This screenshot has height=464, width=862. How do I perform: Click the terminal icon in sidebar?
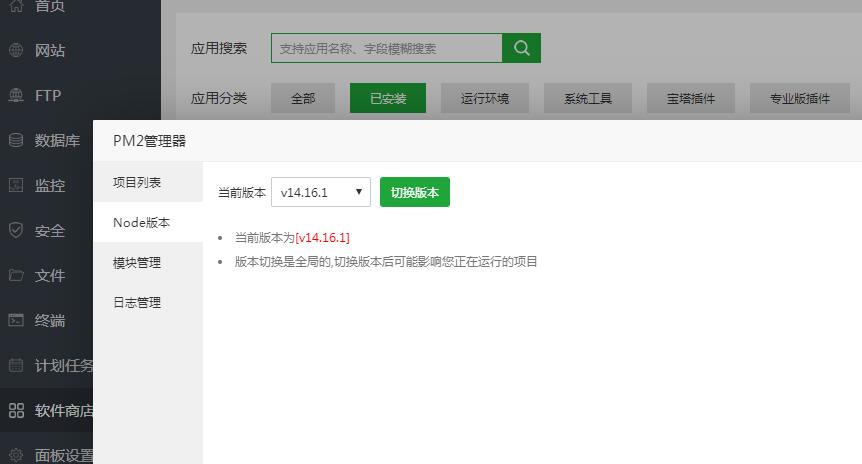pyautogui.click(x=16, y=321)
